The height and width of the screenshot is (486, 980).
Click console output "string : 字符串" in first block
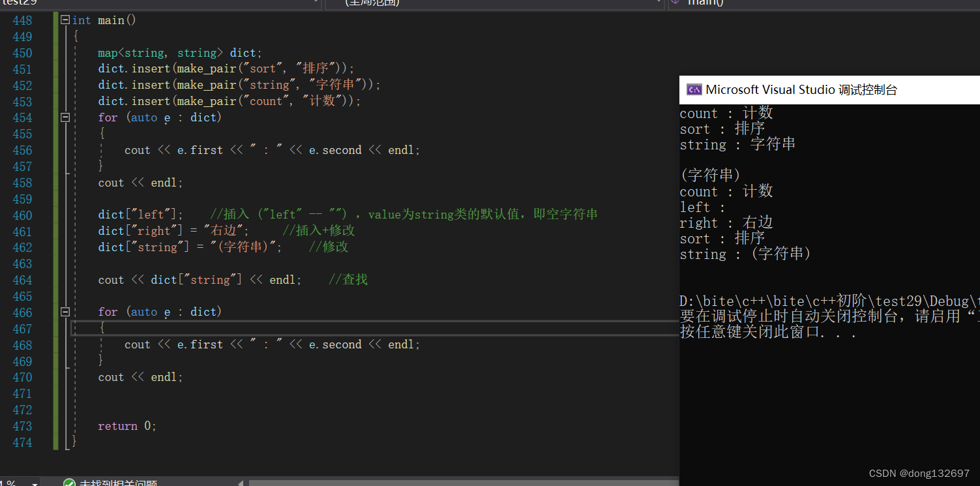click(x=737, y=145)
